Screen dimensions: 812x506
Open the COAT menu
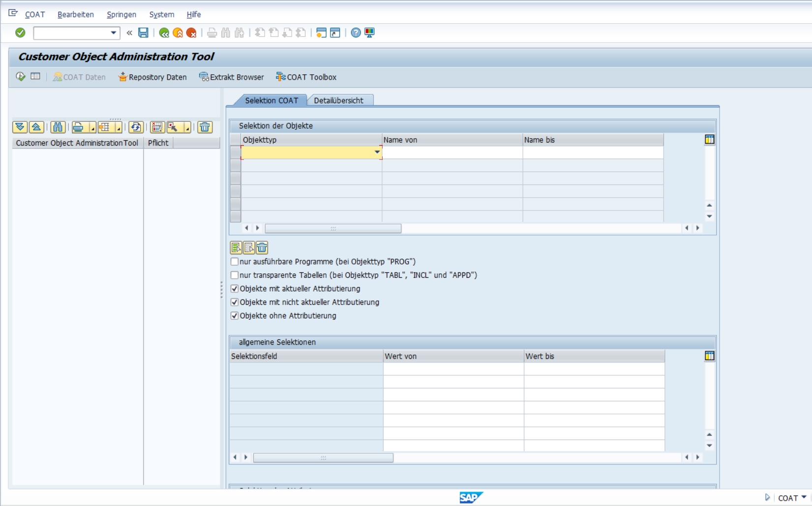(x=35, y=15)
